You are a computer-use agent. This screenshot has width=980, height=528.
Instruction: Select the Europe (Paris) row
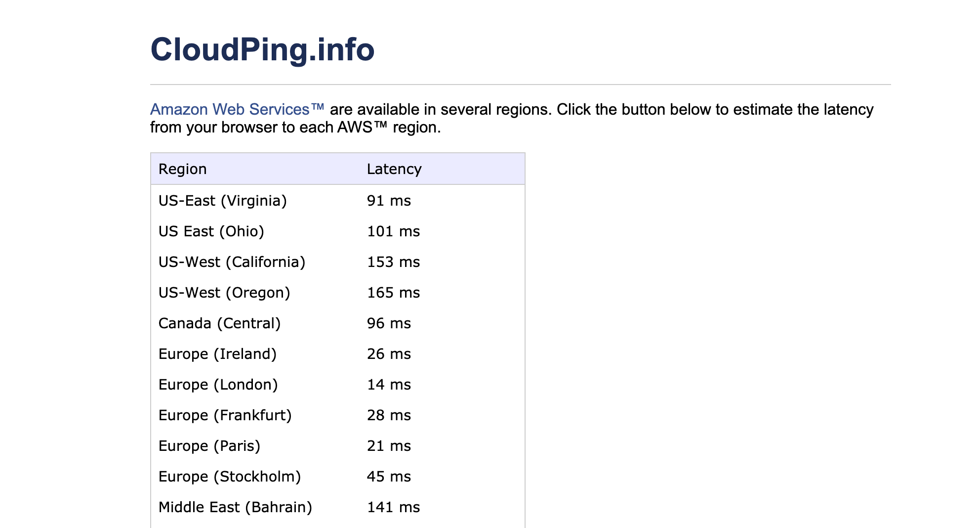point(209,445)
